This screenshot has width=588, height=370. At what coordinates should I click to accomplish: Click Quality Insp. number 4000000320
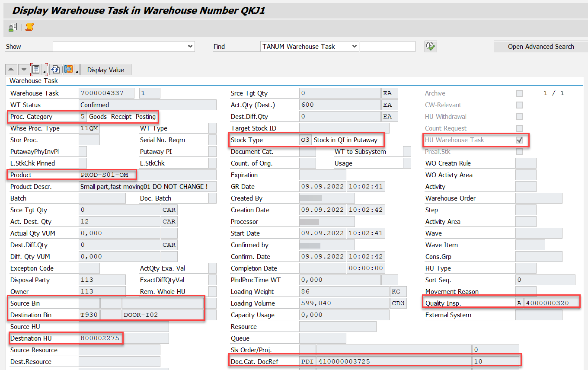(551, 303)
